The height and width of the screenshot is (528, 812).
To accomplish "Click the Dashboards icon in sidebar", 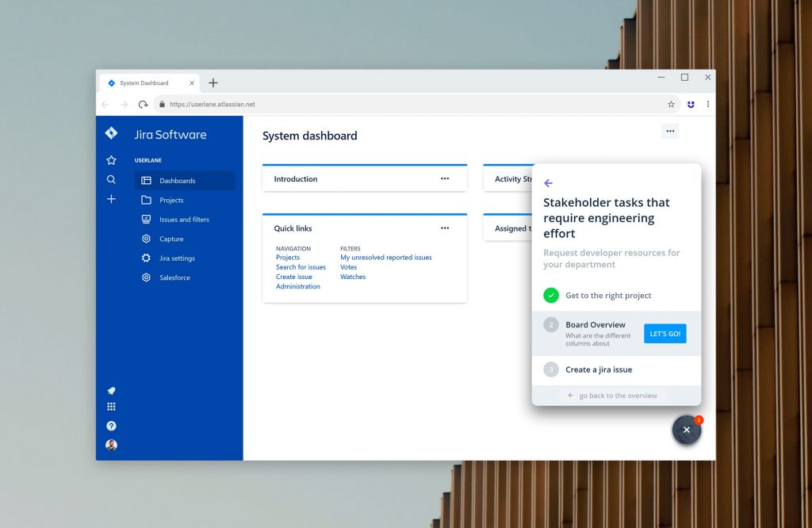I will pos(147,181).
